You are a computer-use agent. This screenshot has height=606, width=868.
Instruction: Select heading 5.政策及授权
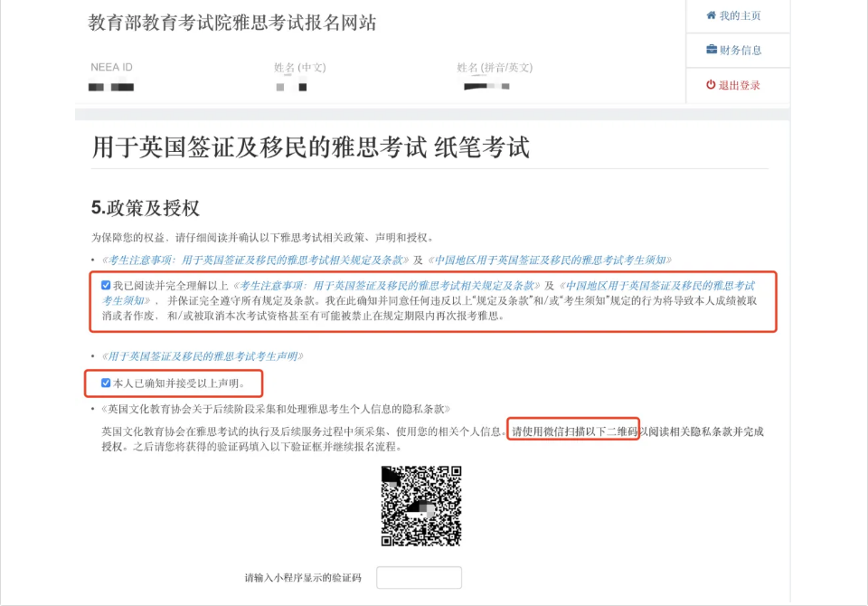coord(145,208)
